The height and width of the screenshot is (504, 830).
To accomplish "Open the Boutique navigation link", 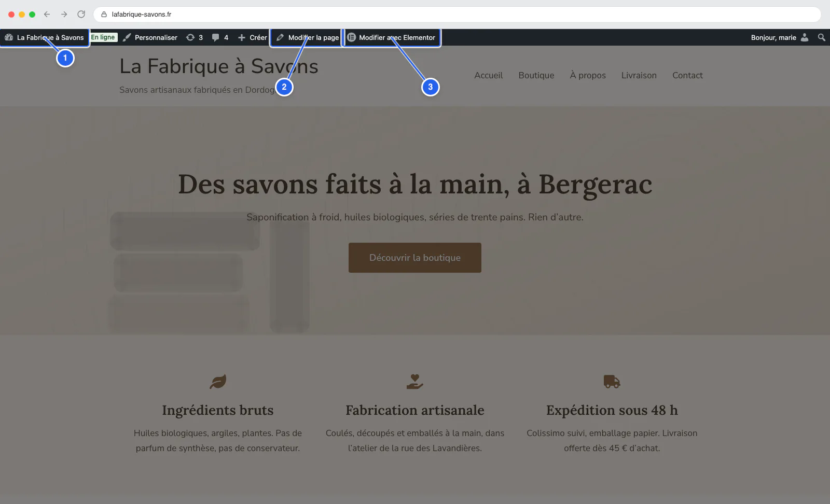I will [x=536, y=76].
